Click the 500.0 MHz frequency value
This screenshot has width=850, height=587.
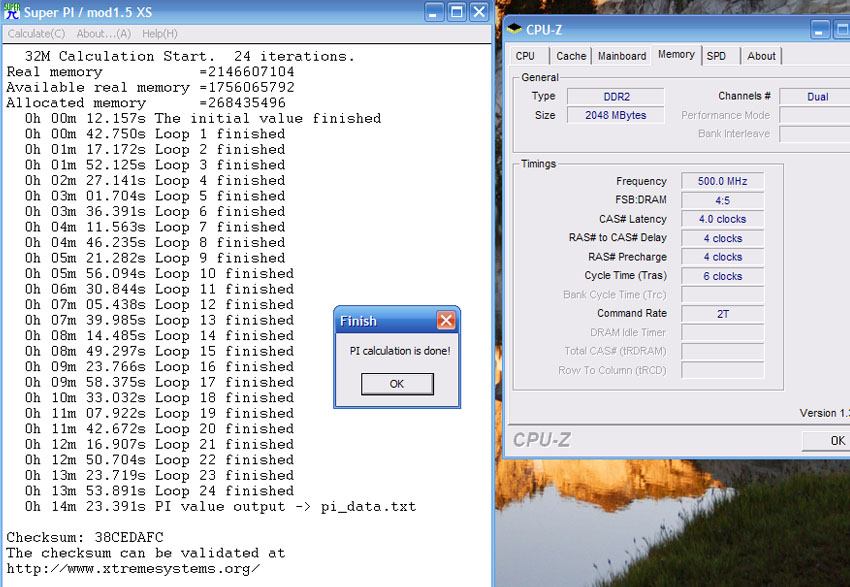[x=723, y=181]
